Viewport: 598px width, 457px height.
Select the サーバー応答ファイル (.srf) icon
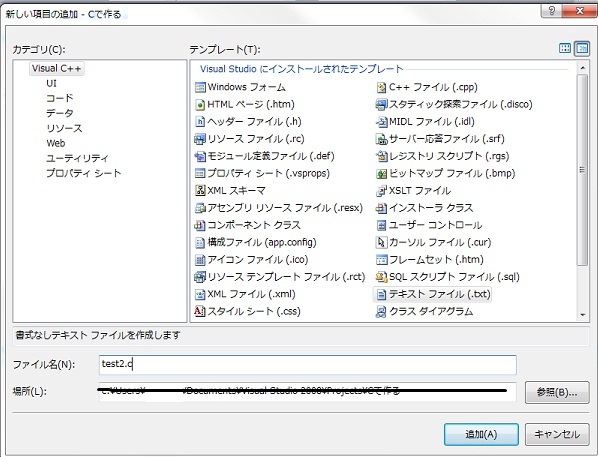381,139
